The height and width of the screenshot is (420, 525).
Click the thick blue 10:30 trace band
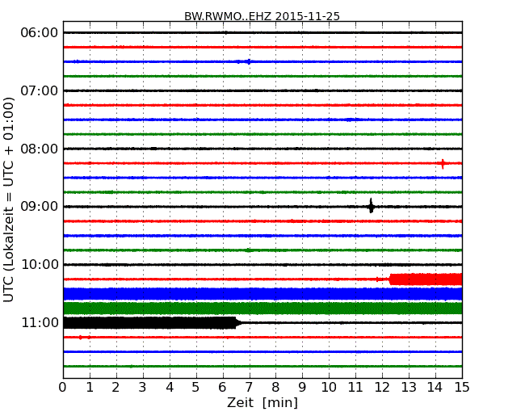262,294
